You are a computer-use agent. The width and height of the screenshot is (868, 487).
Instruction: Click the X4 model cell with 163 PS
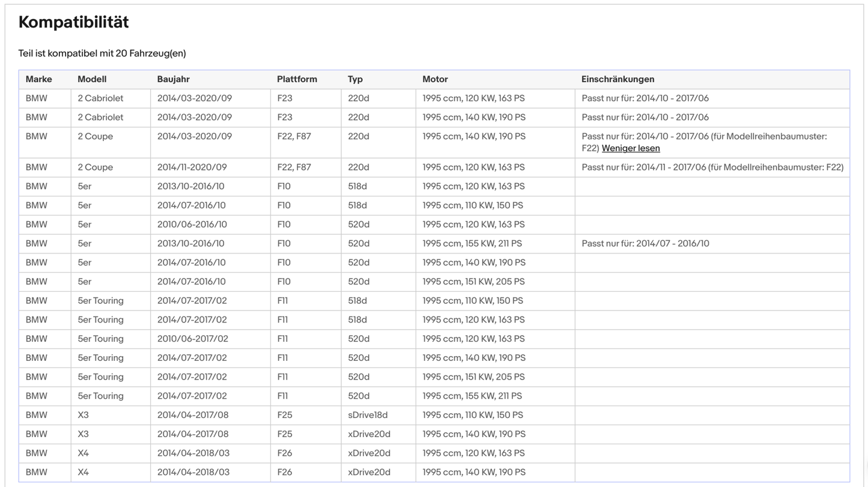pos(83,453)
